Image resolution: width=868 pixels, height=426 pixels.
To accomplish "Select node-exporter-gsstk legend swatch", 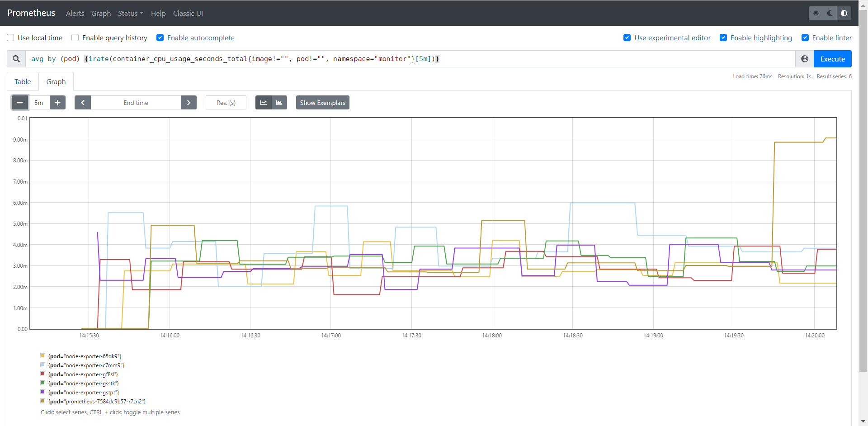I will pos(43,383).
